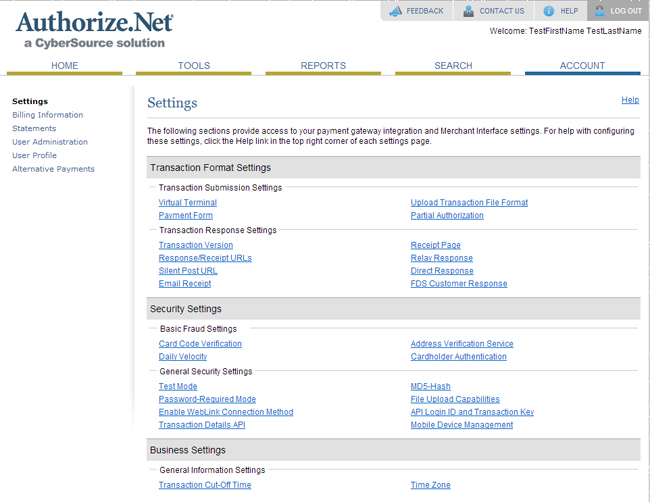This screenshot has width=650, height=502.
Task: Switch to the Tools tab
Action: [194, 66]
